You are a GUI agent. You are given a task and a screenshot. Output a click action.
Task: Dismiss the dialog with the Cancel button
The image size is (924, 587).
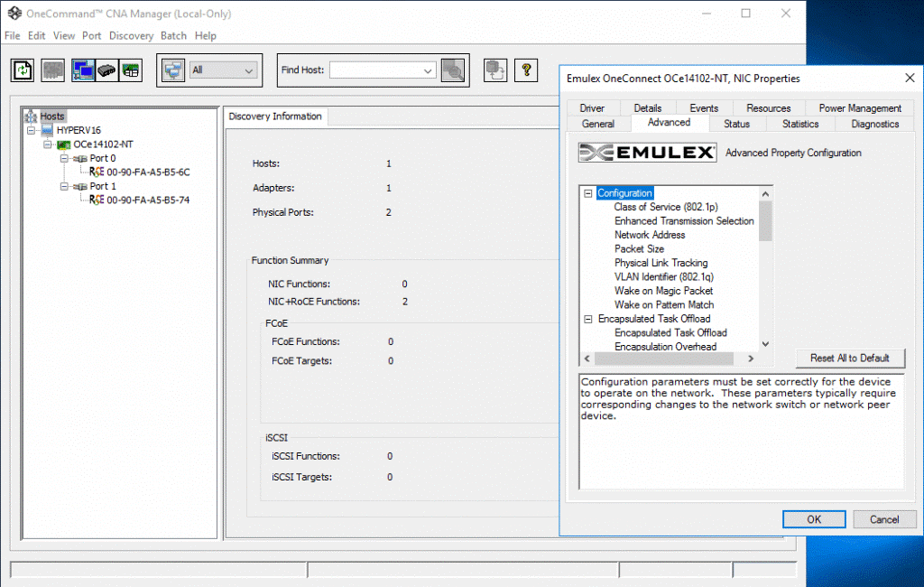pyautogui.click(x=884, y=519)
